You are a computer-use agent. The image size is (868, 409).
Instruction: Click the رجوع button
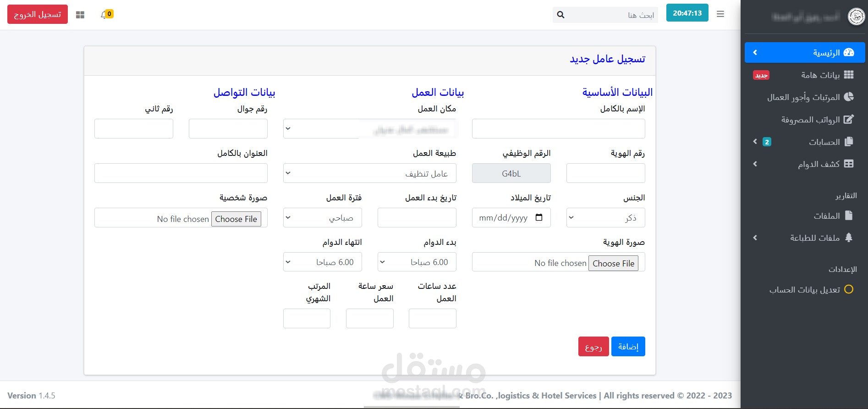pos(593,346)
